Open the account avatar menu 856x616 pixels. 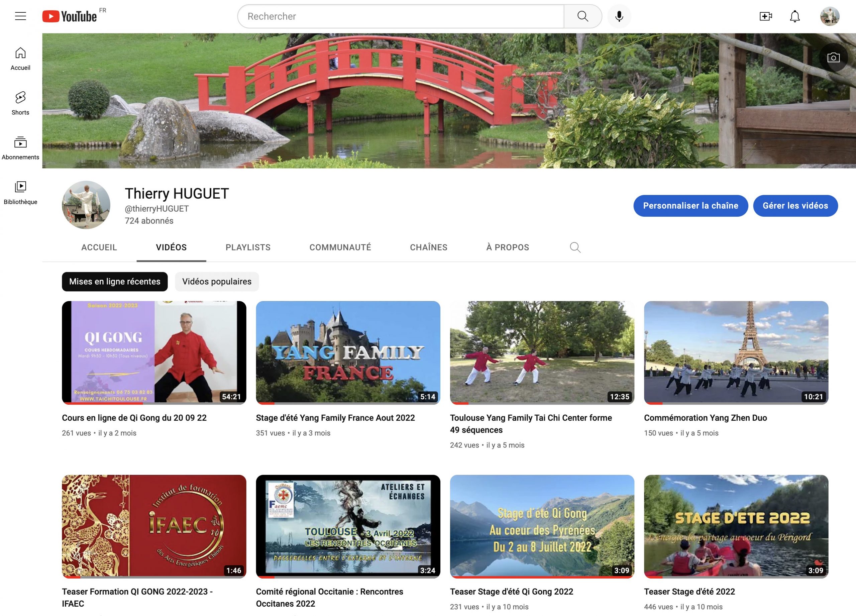pos(830,16)
